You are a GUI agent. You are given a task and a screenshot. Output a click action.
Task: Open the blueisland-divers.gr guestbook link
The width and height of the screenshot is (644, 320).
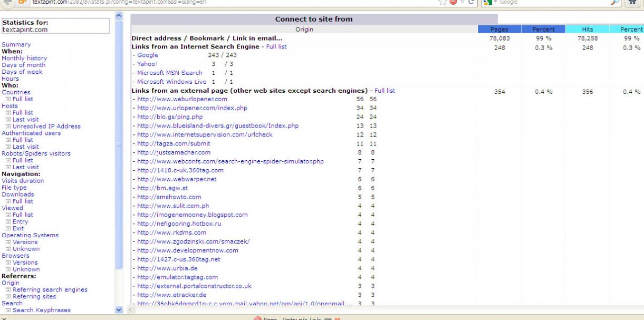(x=218, y=126)
